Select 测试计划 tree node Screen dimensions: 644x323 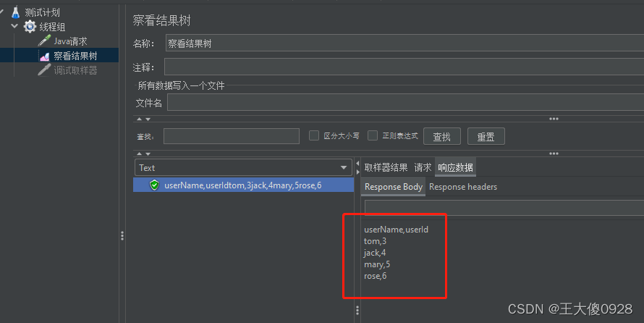pyautogui.click(x=42, y=12)
